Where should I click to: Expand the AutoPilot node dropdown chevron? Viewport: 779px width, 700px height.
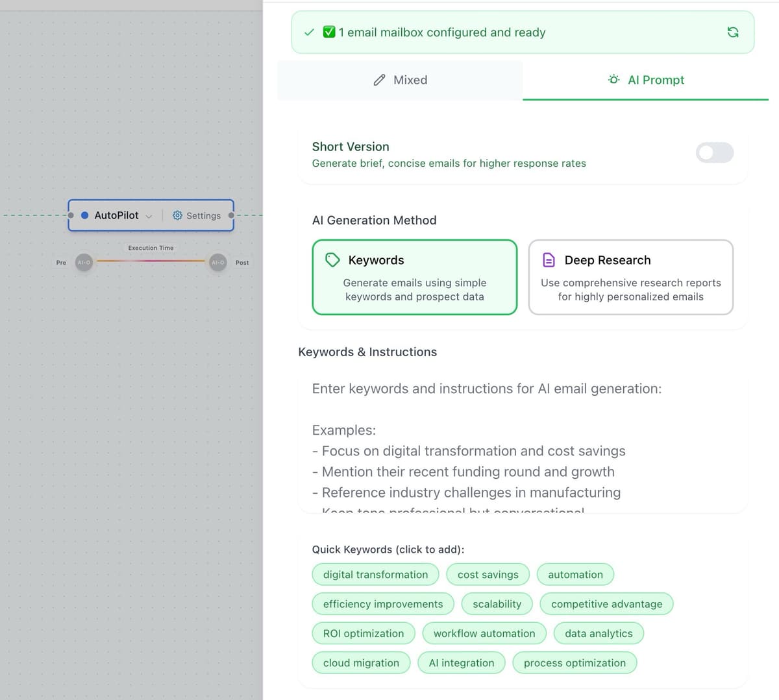click(149, 216)
